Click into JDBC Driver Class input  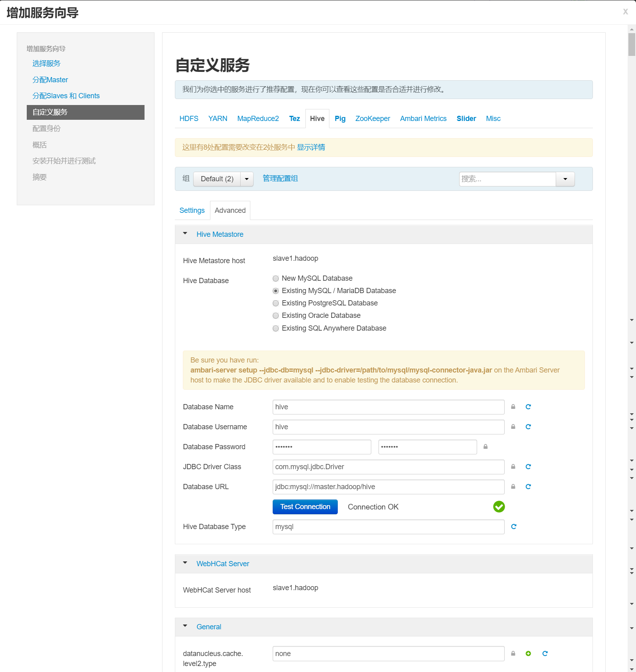coord(388,467)
